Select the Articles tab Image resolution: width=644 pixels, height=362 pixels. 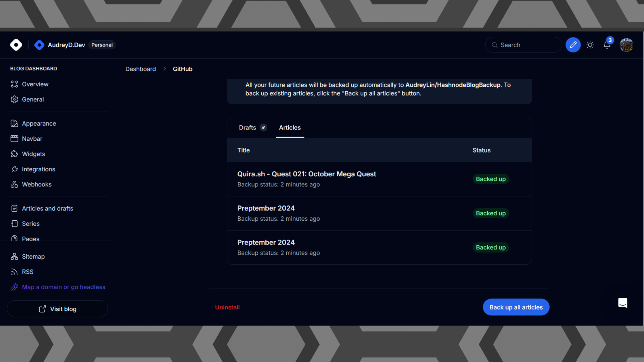[290, 128]
